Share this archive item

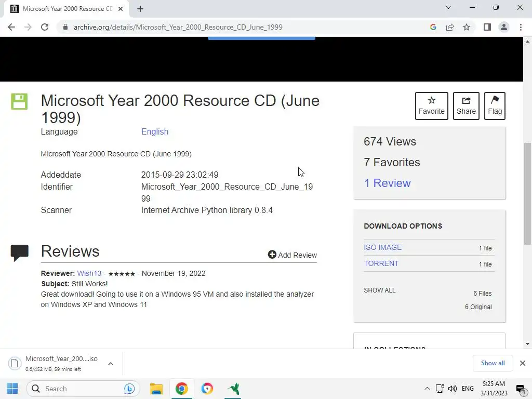[466, 106]
